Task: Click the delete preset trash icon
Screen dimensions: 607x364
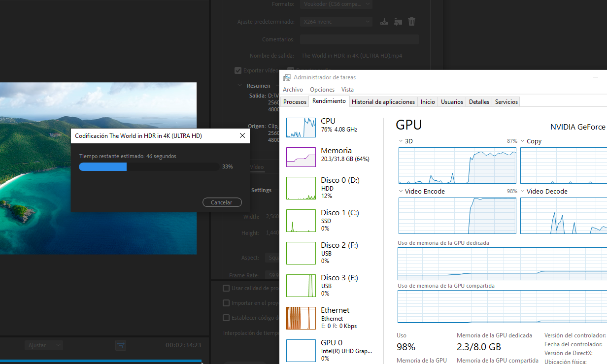Action: click(412, 22)
